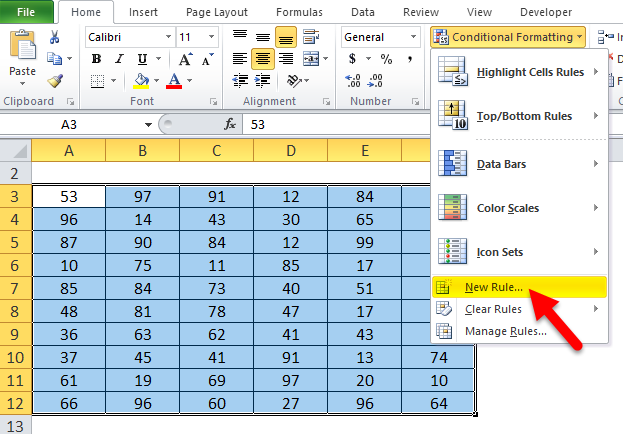
Task: Click the Orientation text rotation icon
Action: point(294,81)
